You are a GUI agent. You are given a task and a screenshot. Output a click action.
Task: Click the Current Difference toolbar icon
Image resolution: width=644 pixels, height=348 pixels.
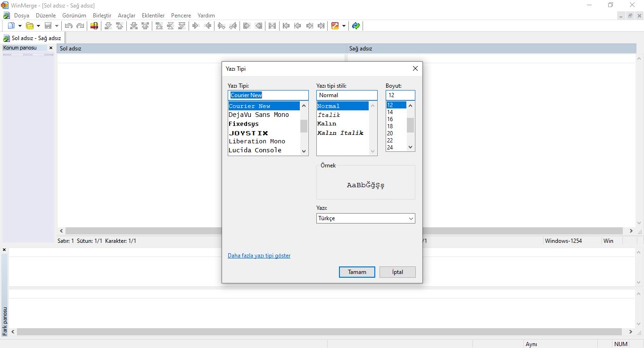(x=171, y=26)
